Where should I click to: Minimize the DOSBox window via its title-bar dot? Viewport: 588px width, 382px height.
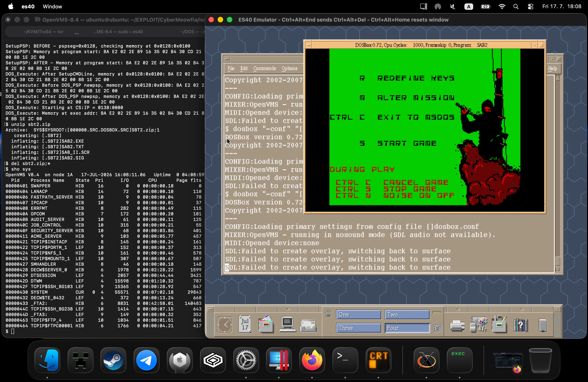pyautogui.click(x=534, y=45)
